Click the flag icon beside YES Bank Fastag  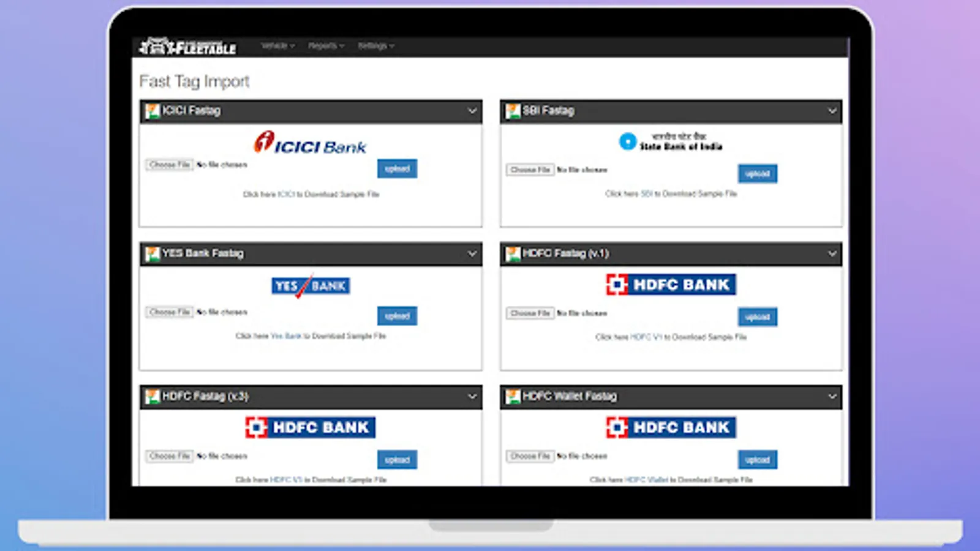(152, 253)
